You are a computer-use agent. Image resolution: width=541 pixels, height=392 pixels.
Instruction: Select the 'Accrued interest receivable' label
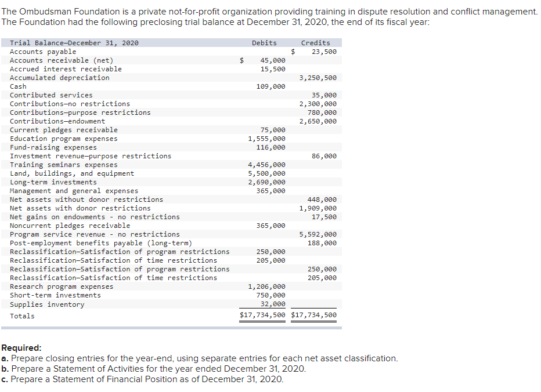(66, 69)
